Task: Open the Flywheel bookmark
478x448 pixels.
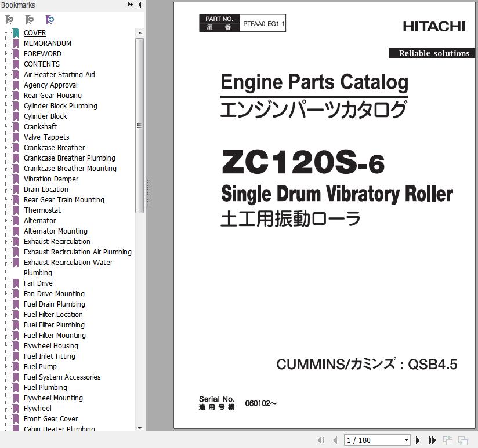Action: tap(38, 409)
